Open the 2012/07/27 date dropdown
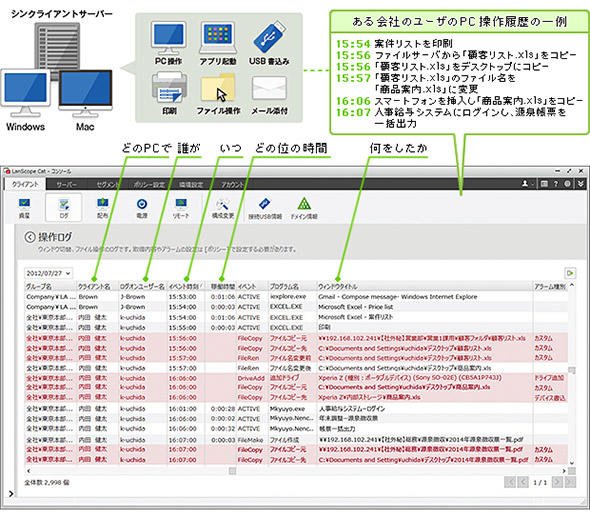590x519 pixels. 49,273
